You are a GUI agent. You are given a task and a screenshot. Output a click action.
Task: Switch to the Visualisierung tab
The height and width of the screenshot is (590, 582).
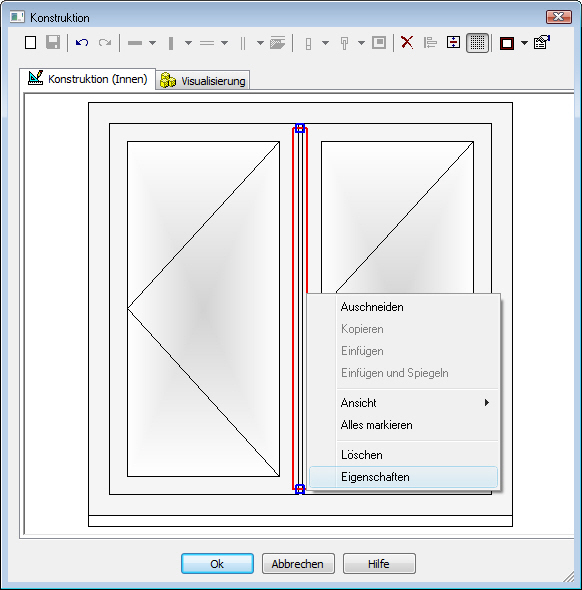(203, 81)
